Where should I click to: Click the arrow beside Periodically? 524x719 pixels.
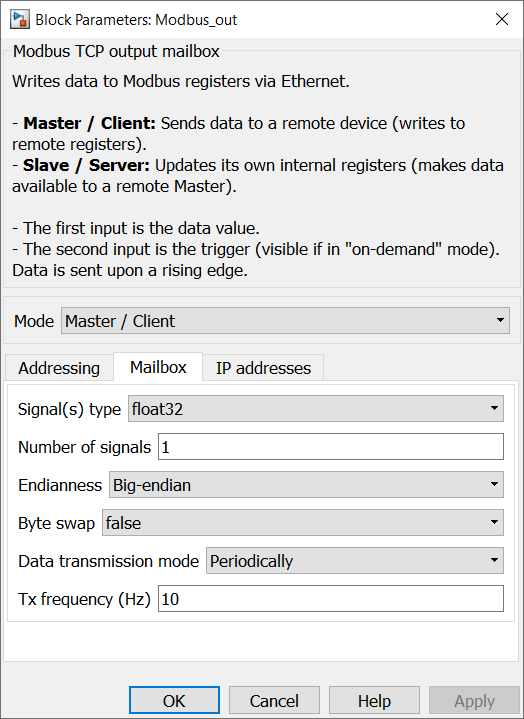point(494,561)
